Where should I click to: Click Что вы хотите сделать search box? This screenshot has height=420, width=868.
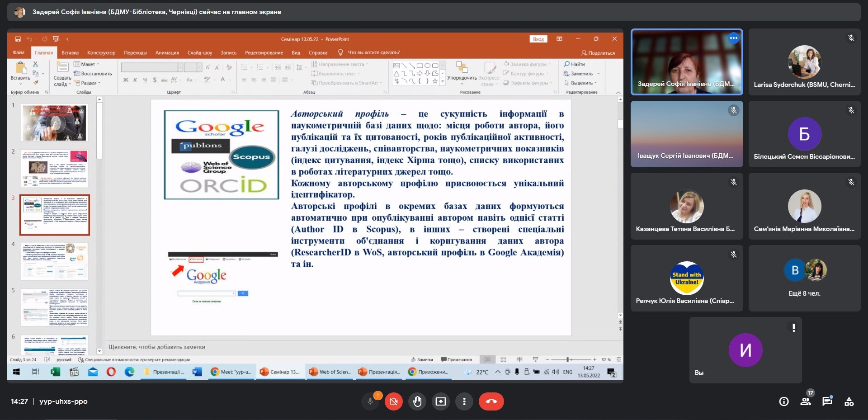pyautogui.click(x=373, y=52)
